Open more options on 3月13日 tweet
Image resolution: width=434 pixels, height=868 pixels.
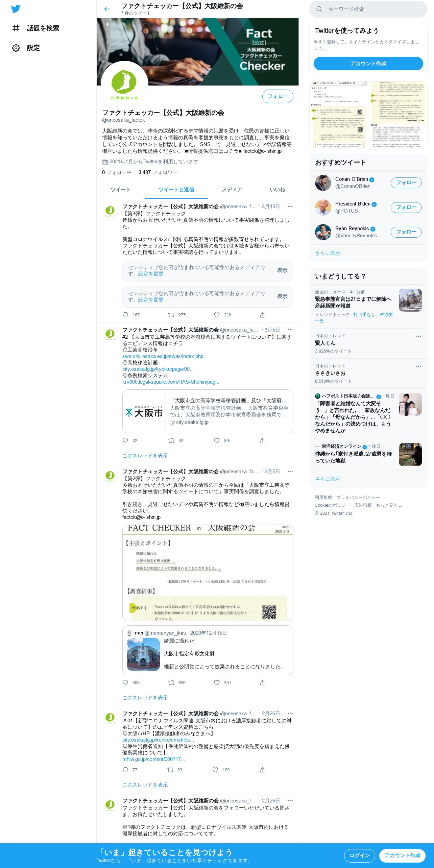(x=290, y=207)
